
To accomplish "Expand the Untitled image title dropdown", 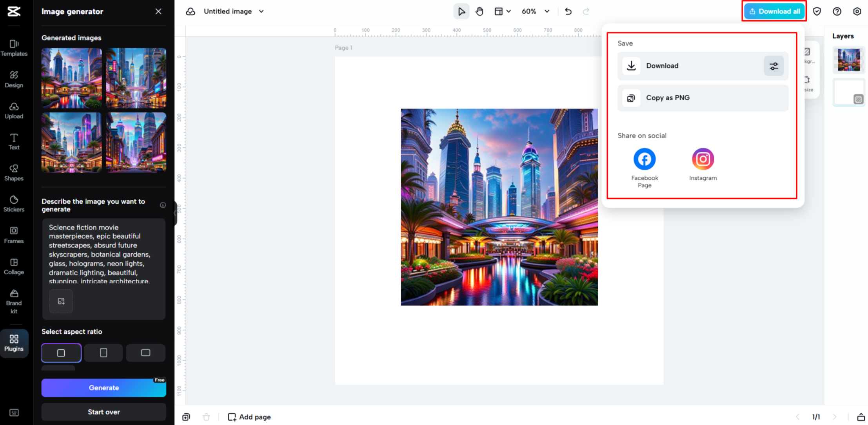I will coord(261,11).
